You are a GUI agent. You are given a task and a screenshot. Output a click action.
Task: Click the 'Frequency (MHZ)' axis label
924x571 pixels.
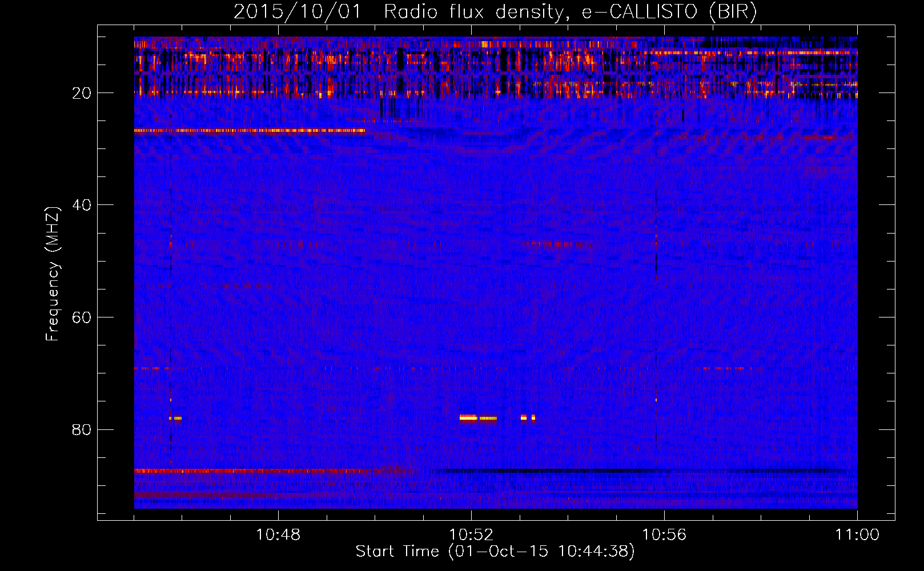coord(52,274)
